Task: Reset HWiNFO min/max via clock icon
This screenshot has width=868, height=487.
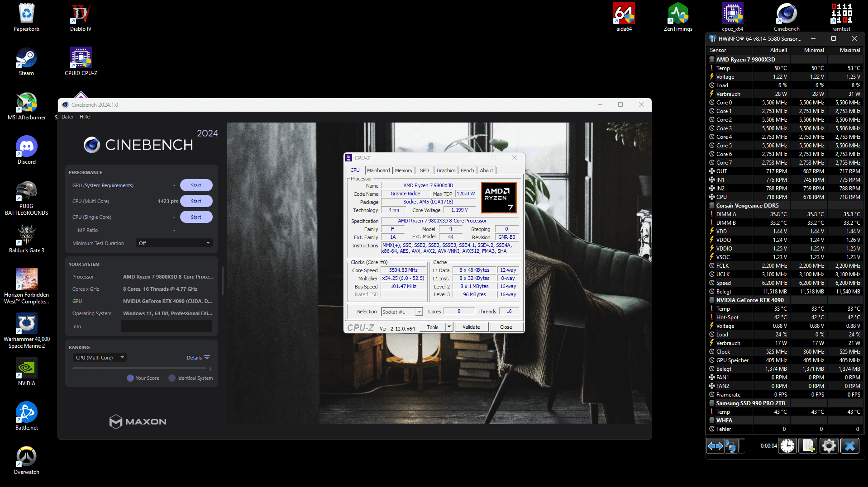Action: tap(787, 446)
